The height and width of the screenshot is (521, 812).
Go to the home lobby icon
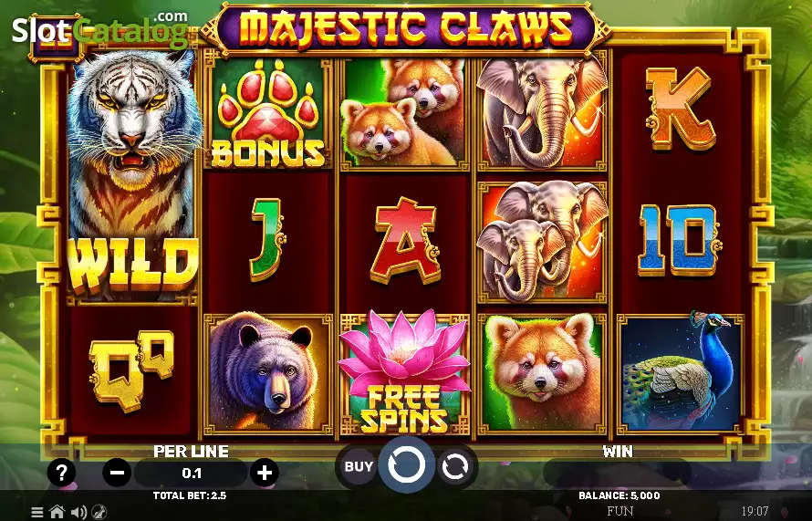(57, 512)
